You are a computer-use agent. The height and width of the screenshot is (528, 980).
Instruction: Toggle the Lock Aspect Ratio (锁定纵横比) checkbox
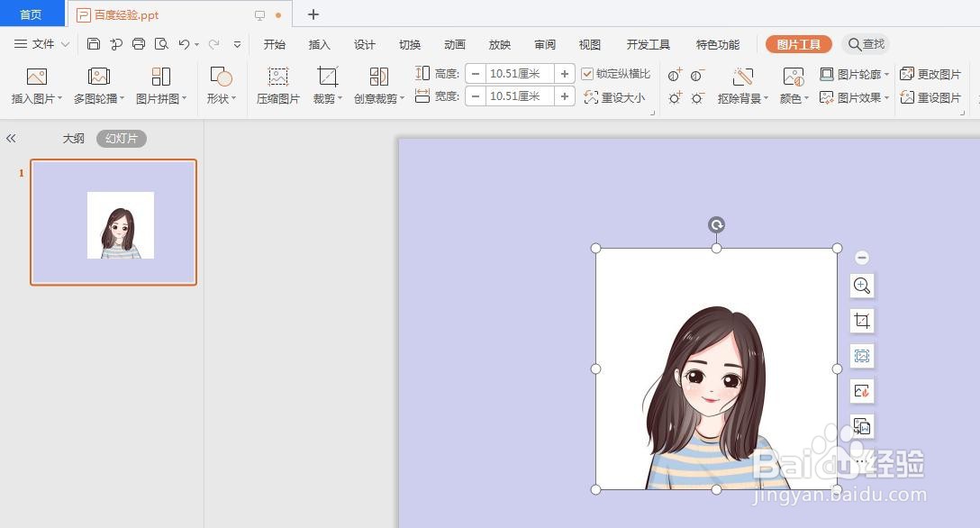587,74
